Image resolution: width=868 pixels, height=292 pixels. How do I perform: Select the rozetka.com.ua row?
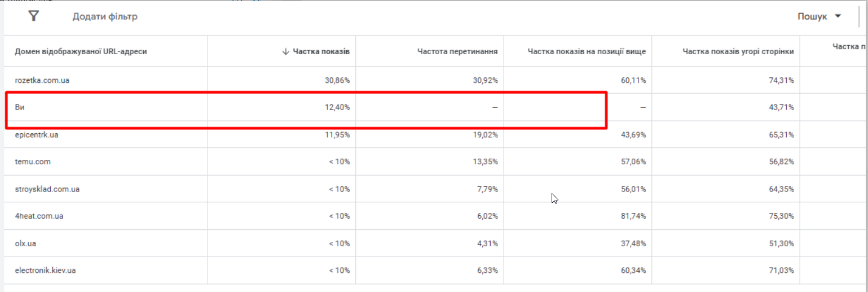pos(42,81)
